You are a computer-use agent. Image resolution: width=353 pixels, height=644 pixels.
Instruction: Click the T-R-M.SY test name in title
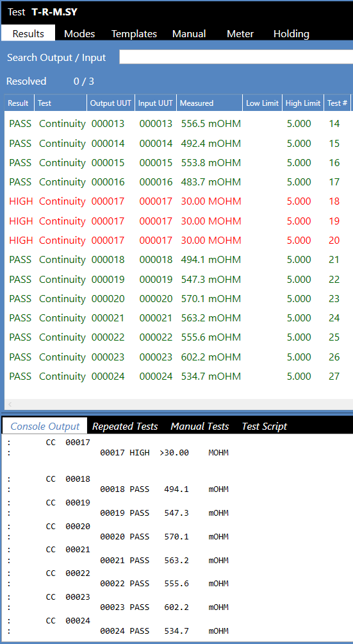[x=54, y=12]
